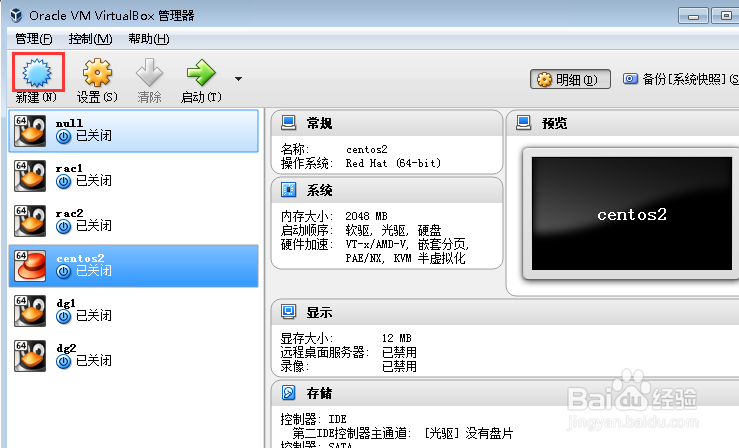739x448 pixels.
Task: Click the 显示 display section icon
Action: [288, 311]
